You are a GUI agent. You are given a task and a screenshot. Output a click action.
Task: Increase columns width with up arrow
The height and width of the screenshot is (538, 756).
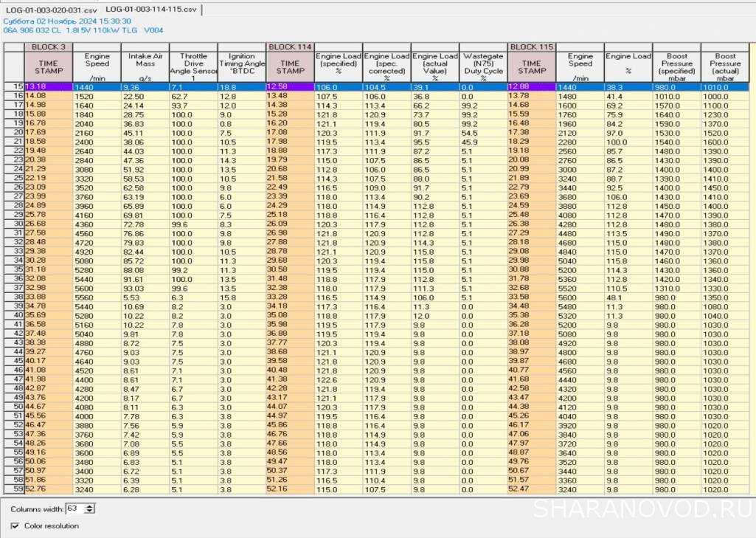coord(91,506)
